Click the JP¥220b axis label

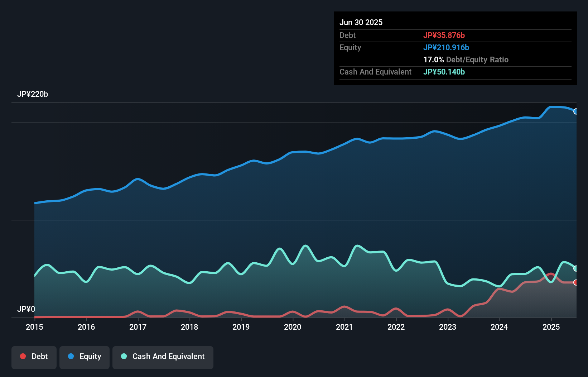(x=33, y=94)
